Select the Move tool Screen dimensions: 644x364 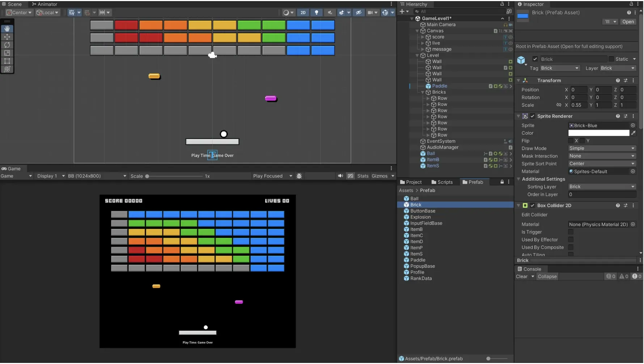pyautogui.click(x=7, y=37)
